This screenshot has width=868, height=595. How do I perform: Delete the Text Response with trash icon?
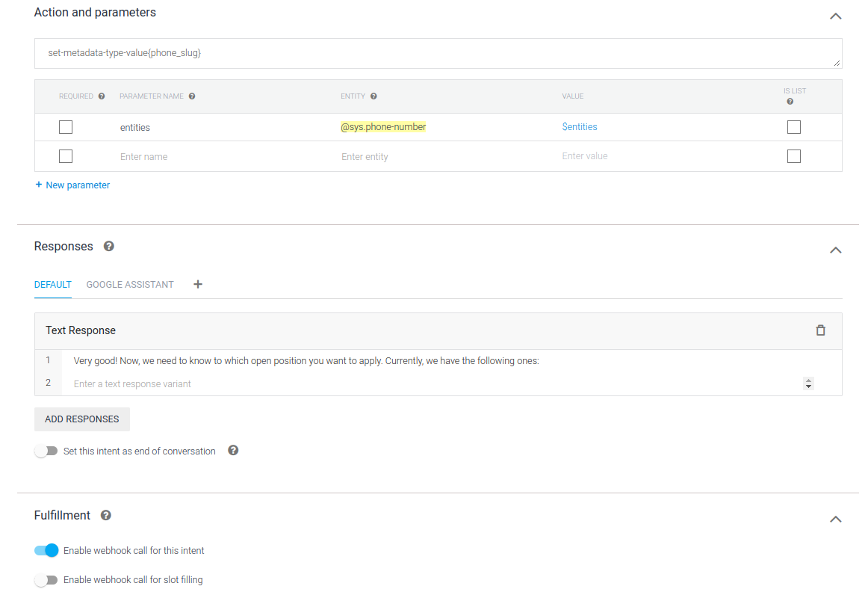point(820,330)
